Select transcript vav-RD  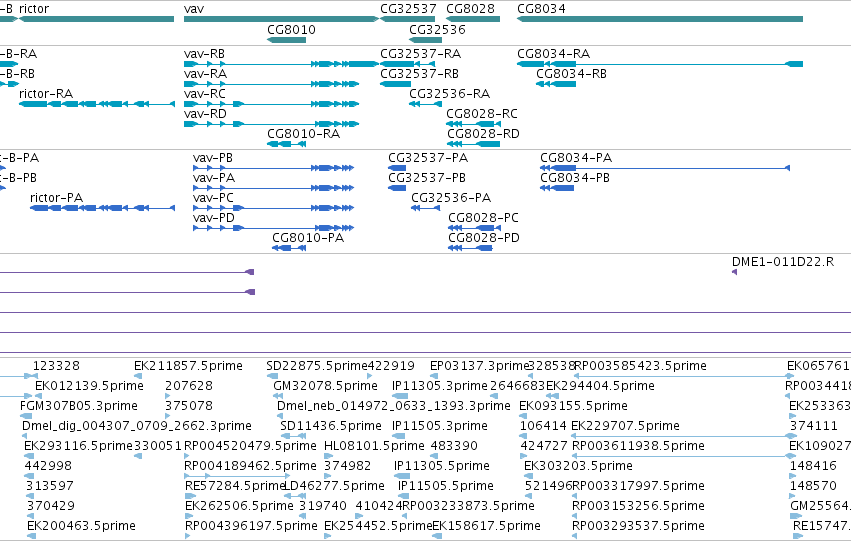click(271, 124)
